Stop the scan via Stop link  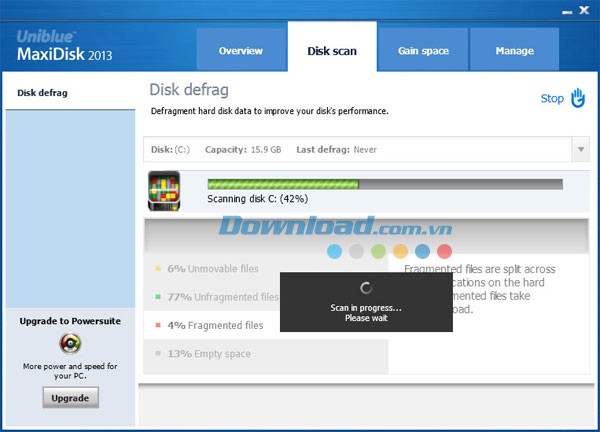click(552, 99)
